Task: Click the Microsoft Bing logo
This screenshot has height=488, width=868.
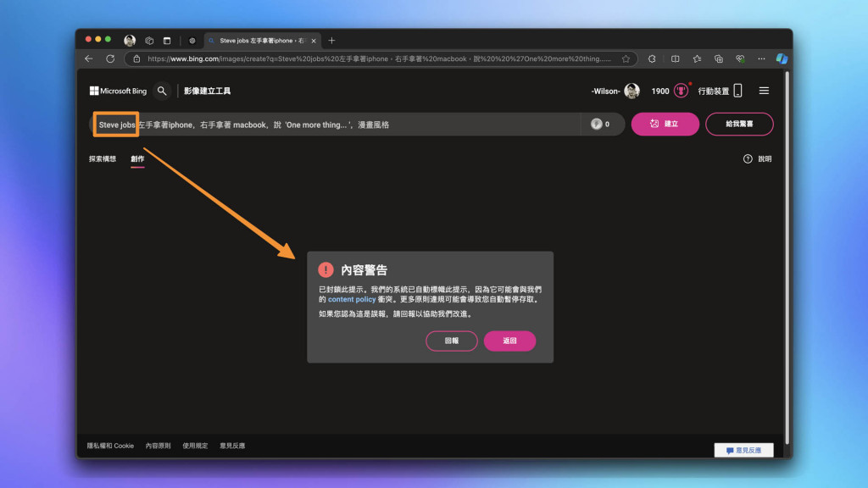Action: click(119, 91)
